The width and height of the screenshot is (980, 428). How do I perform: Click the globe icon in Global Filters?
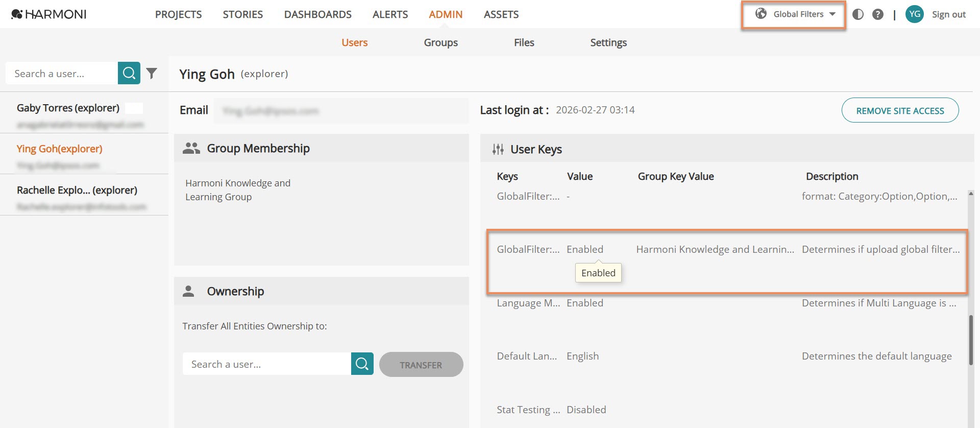[x=761, y=14]
